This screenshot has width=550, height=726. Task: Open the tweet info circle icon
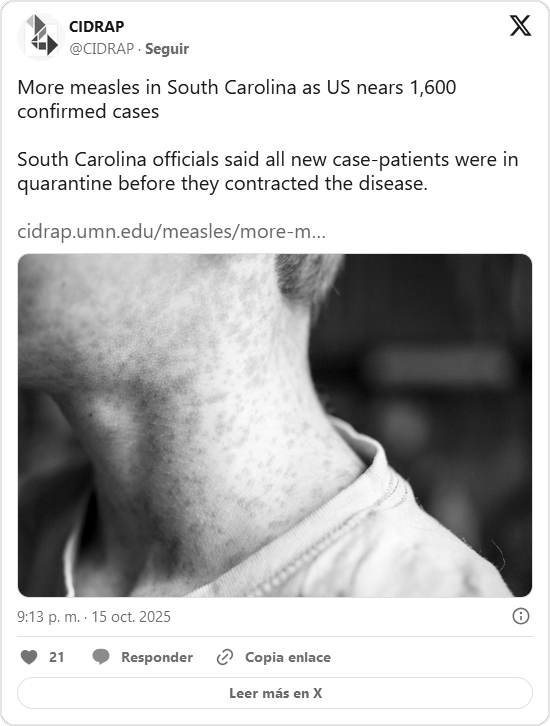pos(521,616)
